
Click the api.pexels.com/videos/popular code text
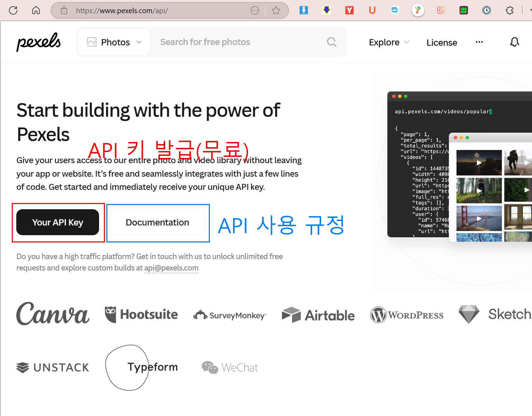442,112
